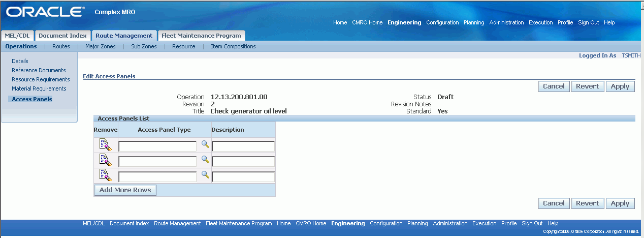
Task: Open Planning in the top navigation
Action: (474, 22)
